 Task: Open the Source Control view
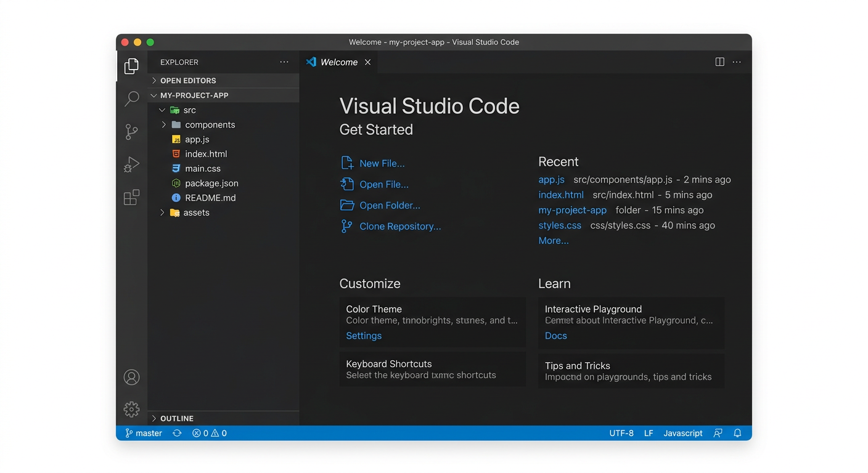click(131, 131)
